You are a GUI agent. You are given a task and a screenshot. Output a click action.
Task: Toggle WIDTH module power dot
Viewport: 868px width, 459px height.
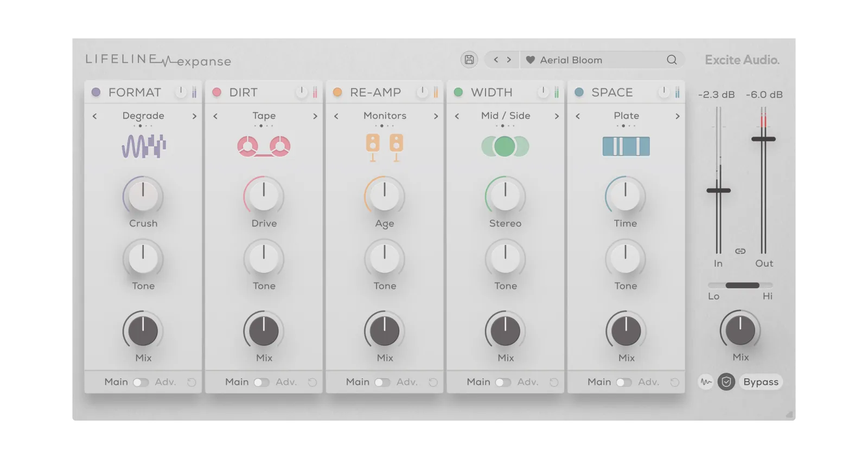458,92
